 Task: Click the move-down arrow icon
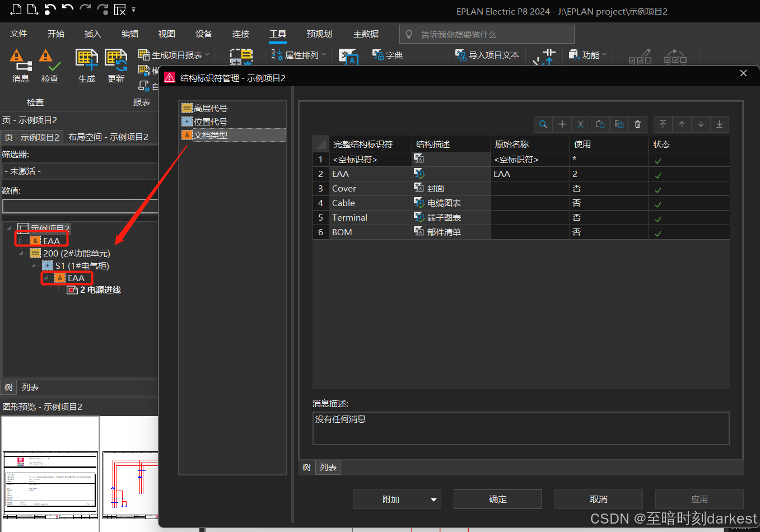pos(701,124)
